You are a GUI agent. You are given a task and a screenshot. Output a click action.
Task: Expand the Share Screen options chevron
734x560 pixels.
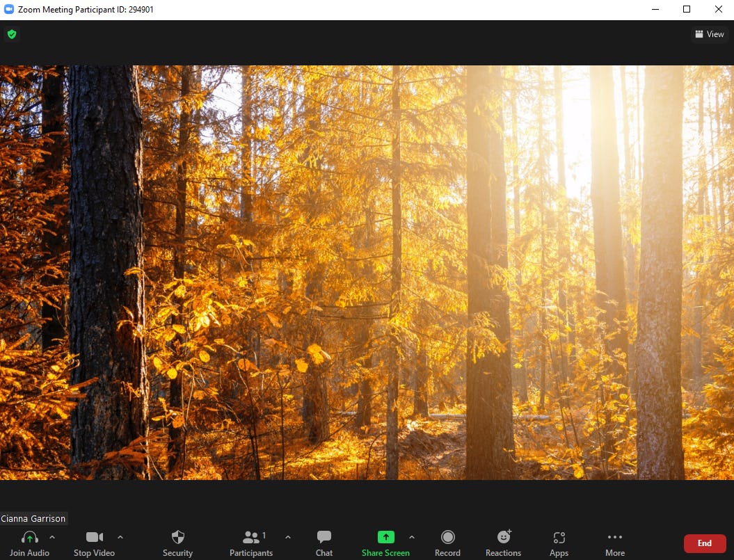pos(412,537)
